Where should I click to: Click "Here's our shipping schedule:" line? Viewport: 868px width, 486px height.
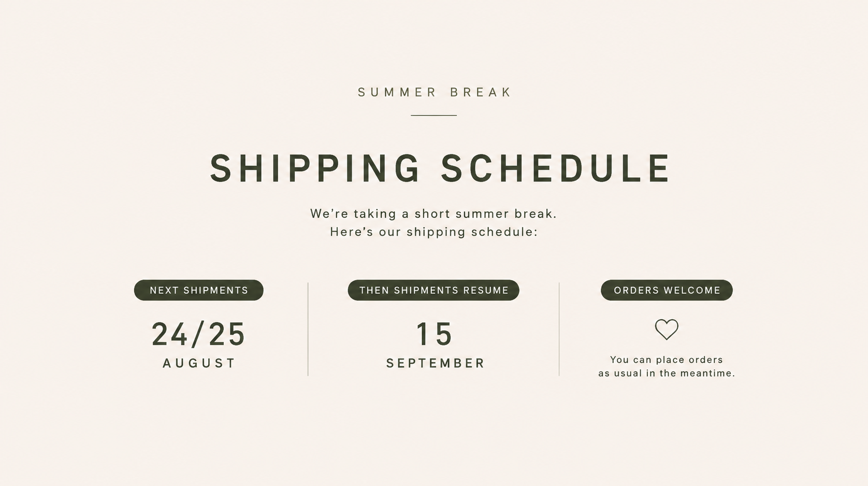[434, 232]
